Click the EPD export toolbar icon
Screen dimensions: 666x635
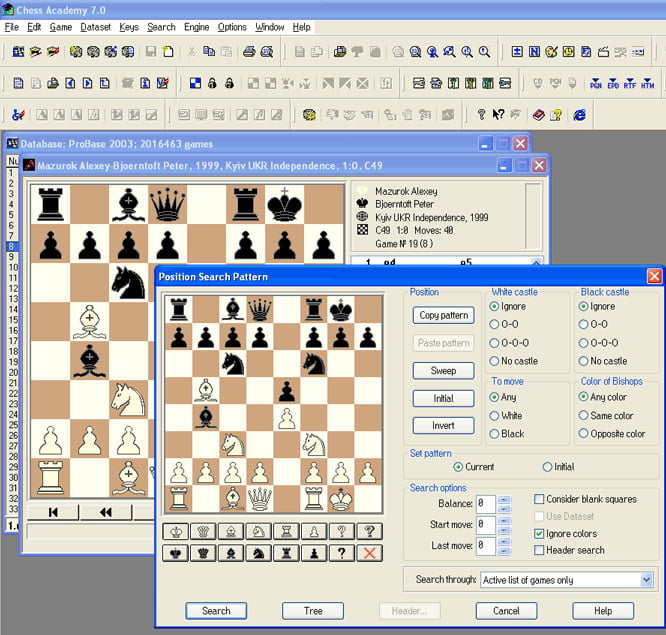click(x=613, y=83)
